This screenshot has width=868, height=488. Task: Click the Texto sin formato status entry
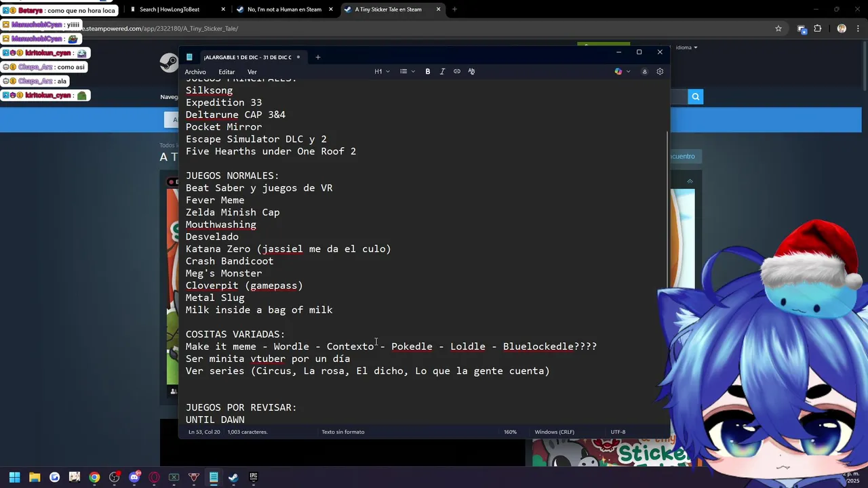pyautogui.click(x=342, y=432)
